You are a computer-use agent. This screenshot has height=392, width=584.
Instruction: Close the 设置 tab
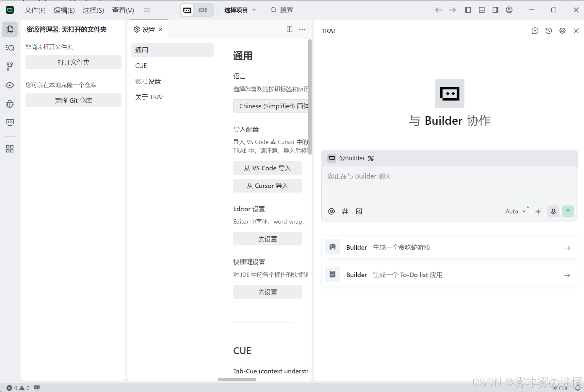tap(161, 29)
